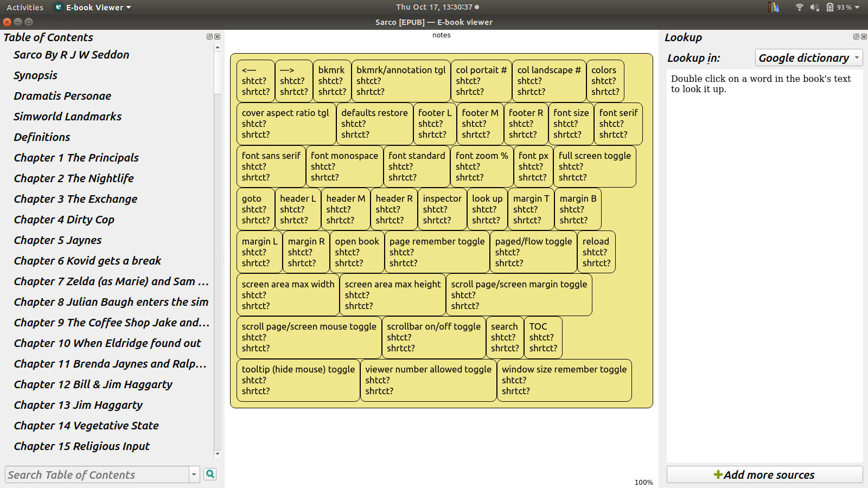Viewport: 868px width, 488px height.
Task: Select Chapter 10 When Eldridge found out
Action: pyautogui.click(x=107, y=343)
